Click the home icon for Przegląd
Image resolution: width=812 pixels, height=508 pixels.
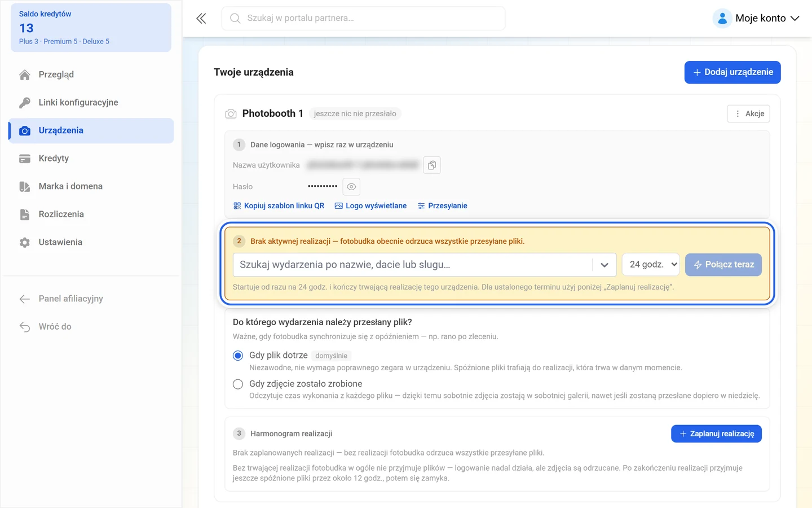[x=25, y=75]
